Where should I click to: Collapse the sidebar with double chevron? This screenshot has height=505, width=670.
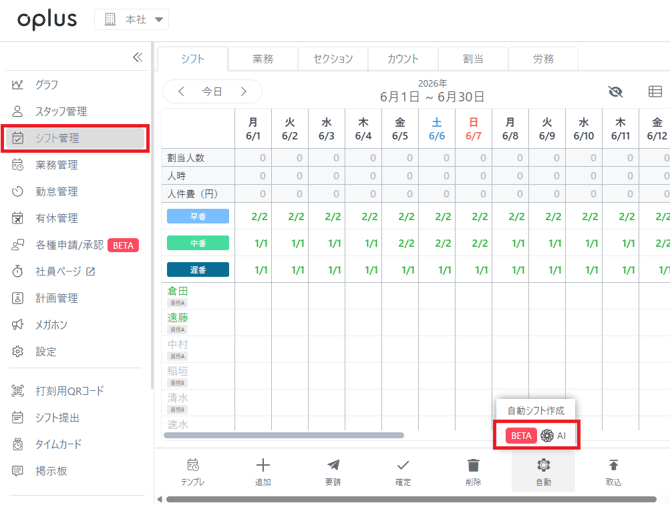138,57
